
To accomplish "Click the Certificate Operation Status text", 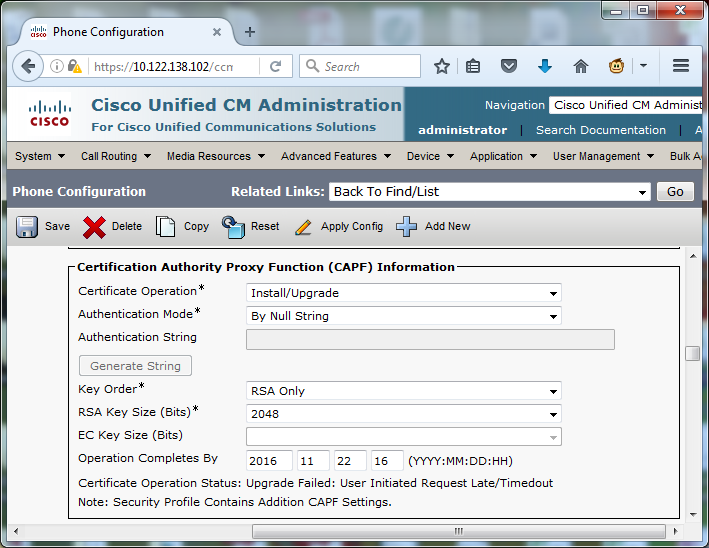I will click(x=315, y=483).
